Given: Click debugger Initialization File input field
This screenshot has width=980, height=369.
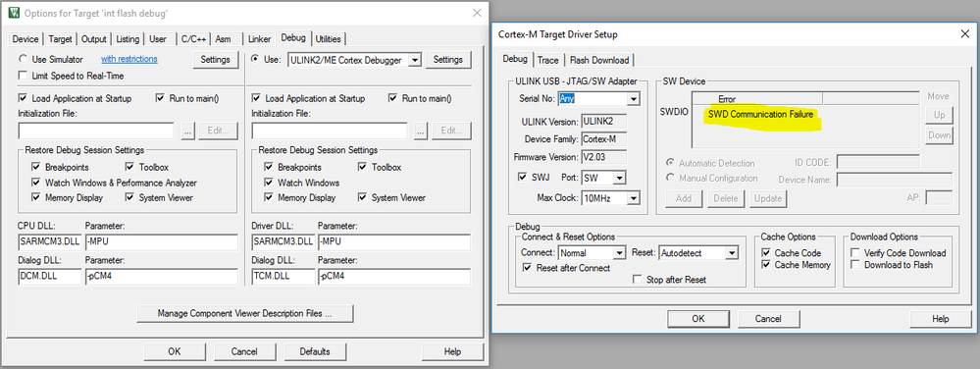Looking at the screenshot, I should point(330,131).
